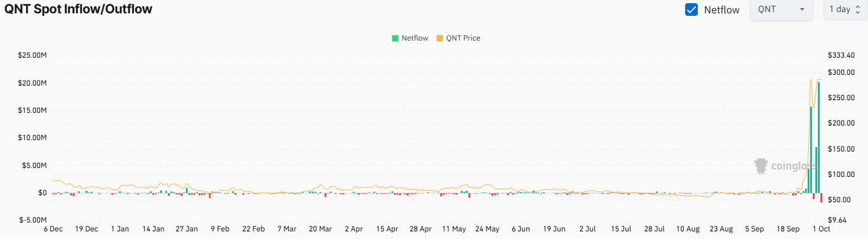
Task: Click the 19 Dec date label
Action: pyautogui.click(x=86, y=229)
